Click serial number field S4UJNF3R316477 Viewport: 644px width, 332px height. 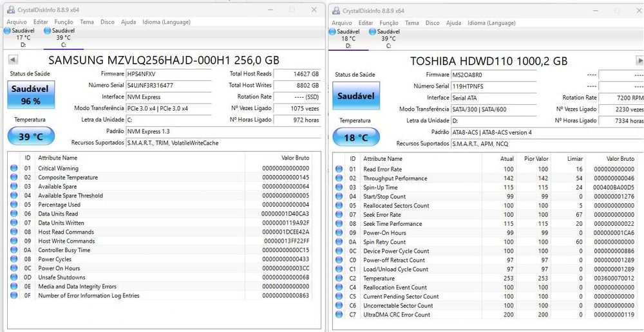168,86
